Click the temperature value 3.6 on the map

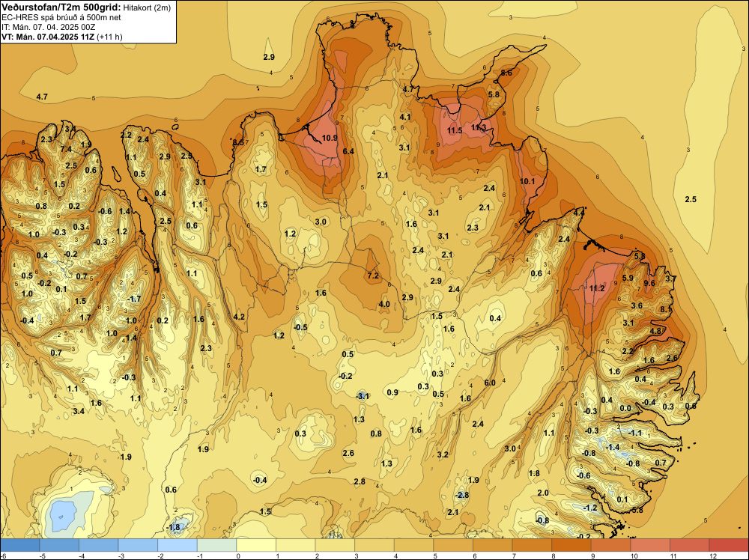tap(637, 306)
